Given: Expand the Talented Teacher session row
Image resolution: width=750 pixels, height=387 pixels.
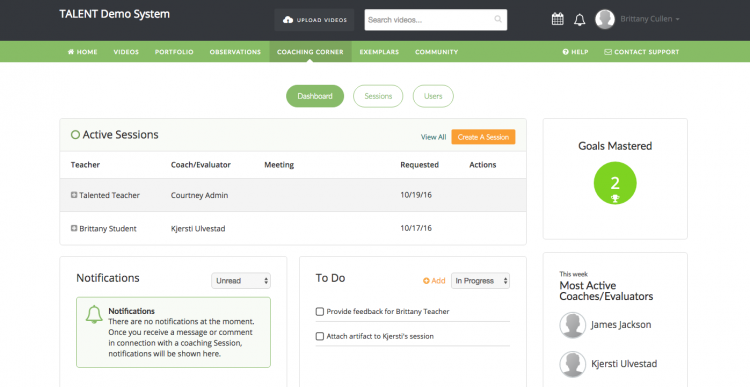Looking at the screenshot, I should 74,195.
